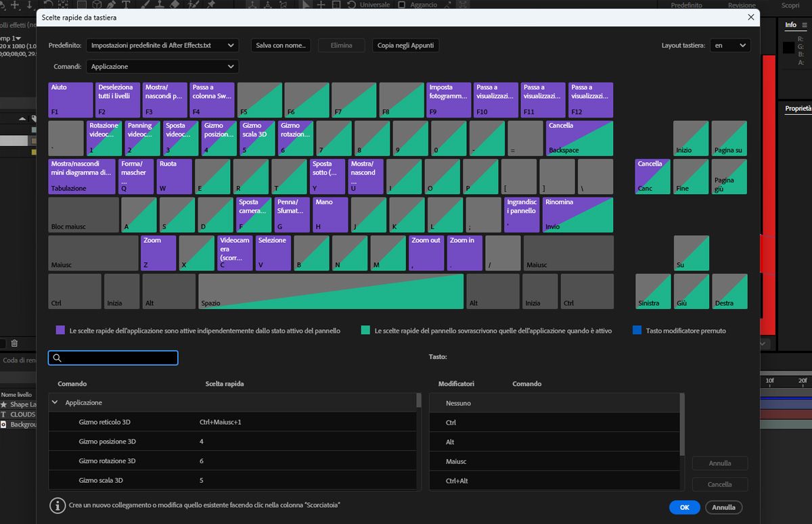Click the Scelta rapida column header
This screenshot has width=812, height=524.
(x=225, y=383)
